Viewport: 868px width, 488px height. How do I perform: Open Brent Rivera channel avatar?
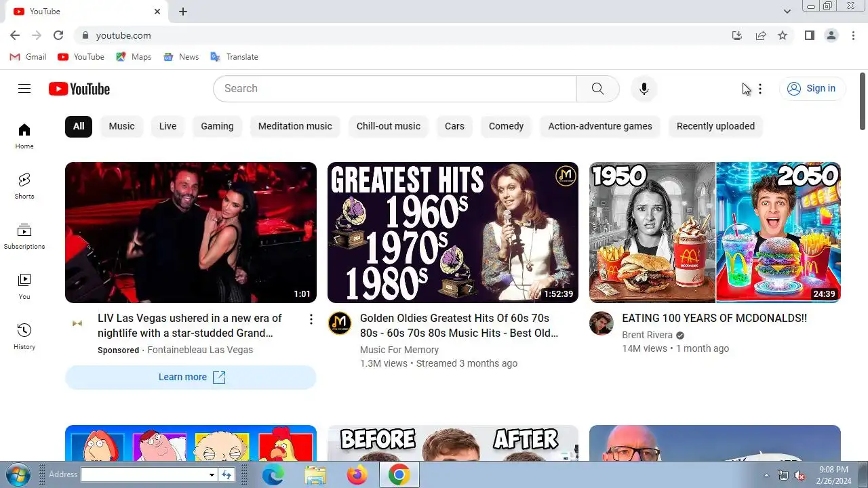point(601,323)
